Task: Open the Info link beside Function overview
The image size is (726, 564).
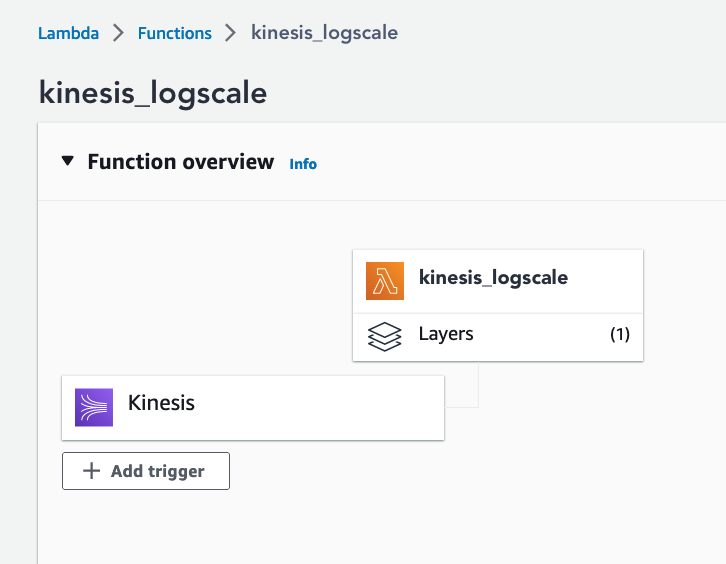Action: 303,164
